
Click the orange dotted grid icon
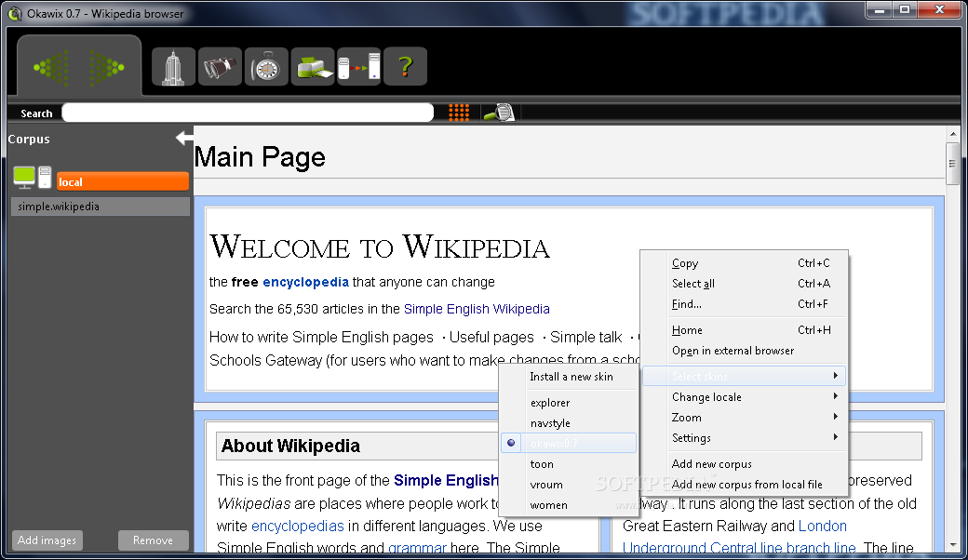point(459,113)
